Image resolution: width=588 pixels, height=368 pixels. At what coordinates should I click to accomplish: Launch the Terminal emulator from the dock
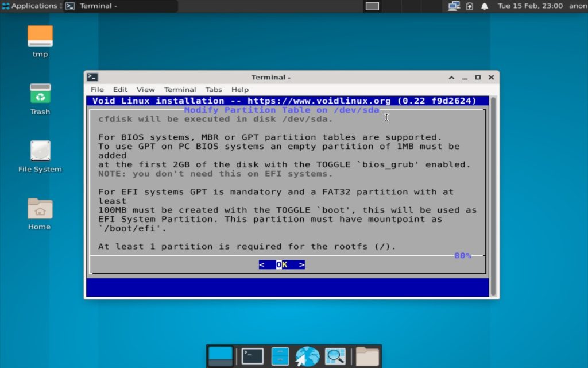pos(253,356)
